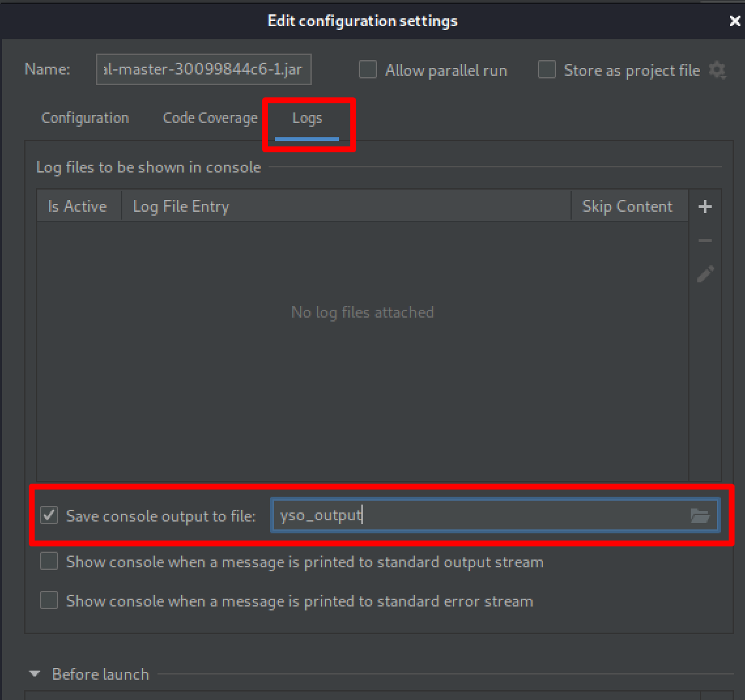Enable Allow parallel run
This screenshot has height=700, width=745.
367,70
